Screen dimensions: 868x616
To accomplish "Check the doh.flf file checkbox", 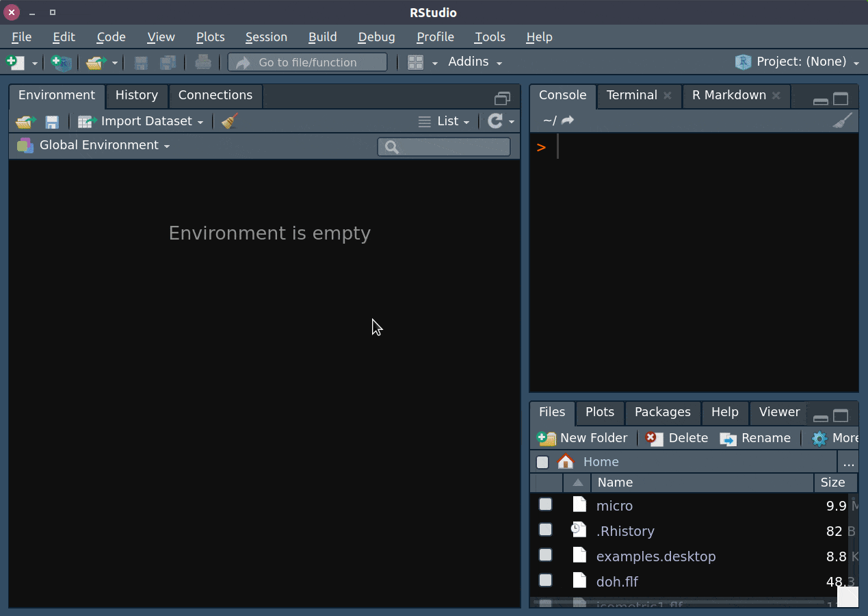I will tap(545, 580).
